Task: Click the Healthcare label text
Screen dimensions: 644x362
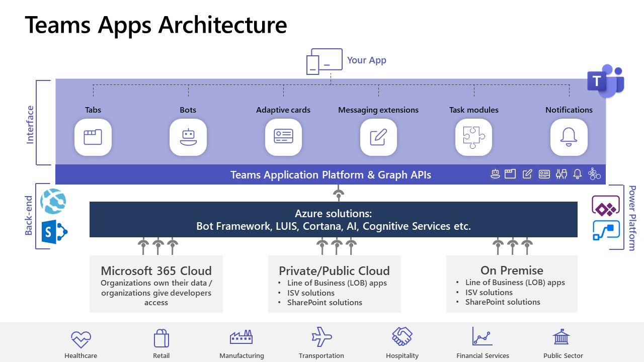Action: 80,355
